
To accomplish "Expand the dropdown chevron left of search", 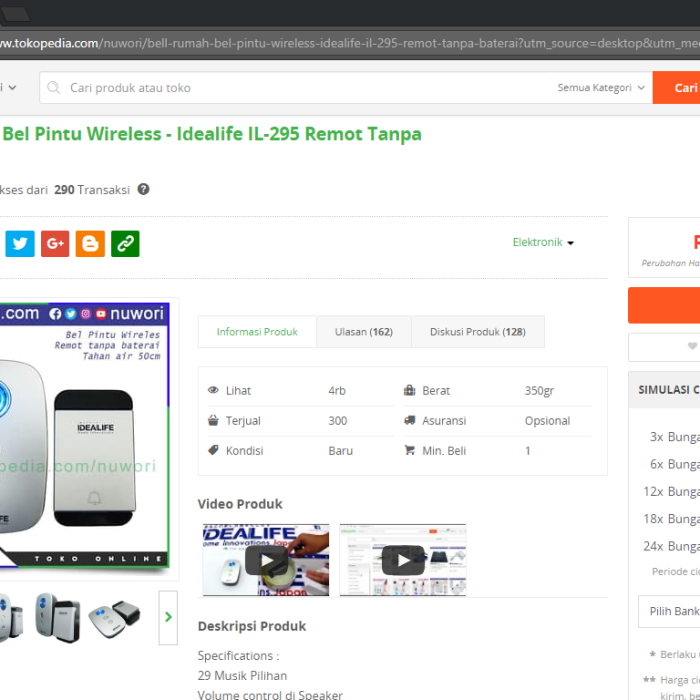I will pos(12,88).
